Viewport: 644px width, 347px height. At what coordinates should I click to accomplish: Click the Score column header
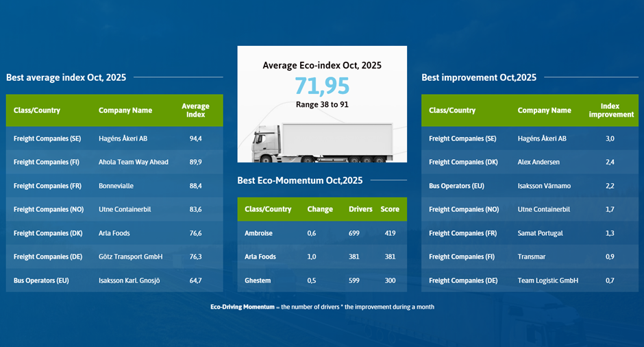coord(390,209)
